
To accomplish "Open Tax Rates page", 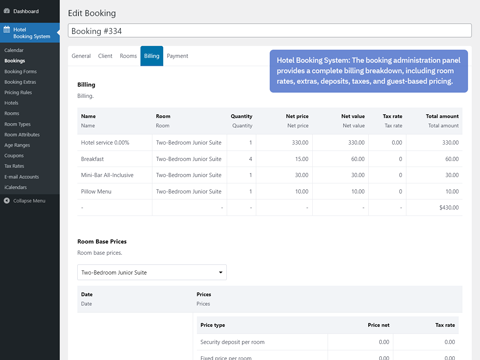I will point(14,166).
